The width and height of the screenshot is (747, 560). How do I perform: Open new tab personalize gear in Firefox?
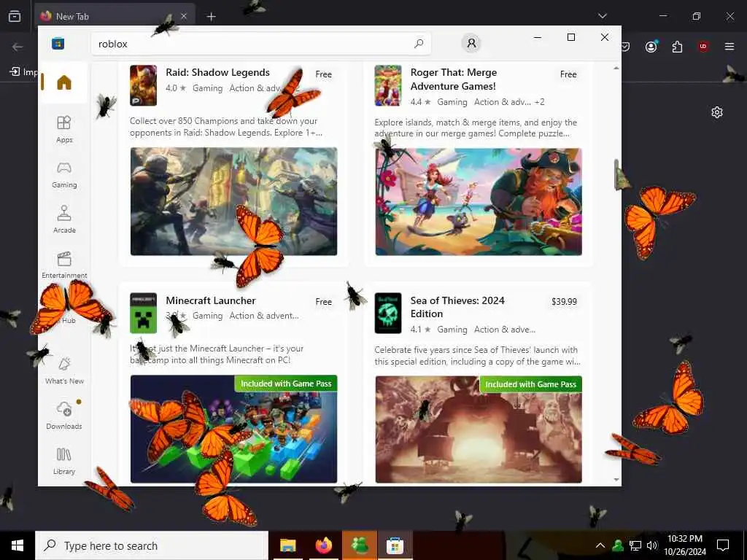point(717,112)
